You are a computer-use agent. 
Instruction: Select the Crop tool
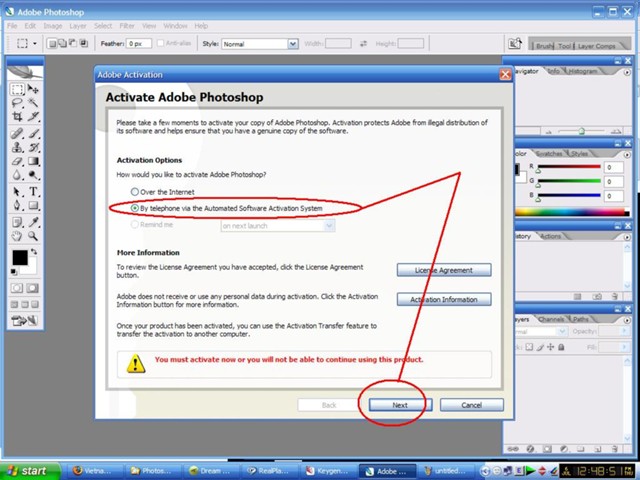click(17, 117)
